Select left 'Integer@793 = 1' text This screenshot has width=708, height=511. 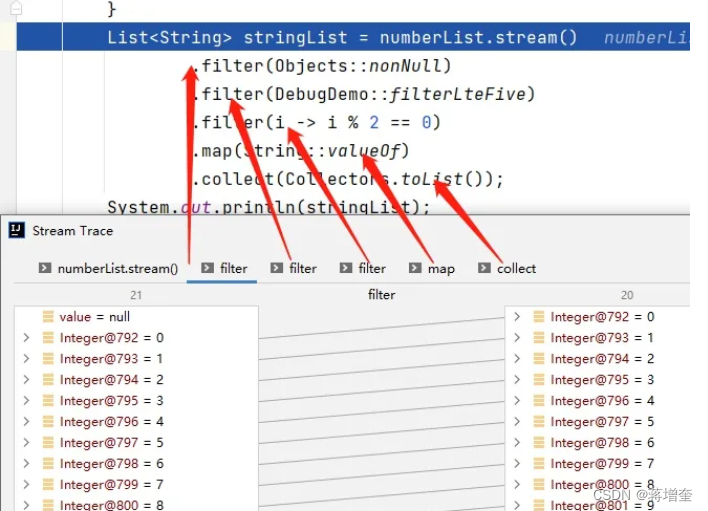coord(112,358)
